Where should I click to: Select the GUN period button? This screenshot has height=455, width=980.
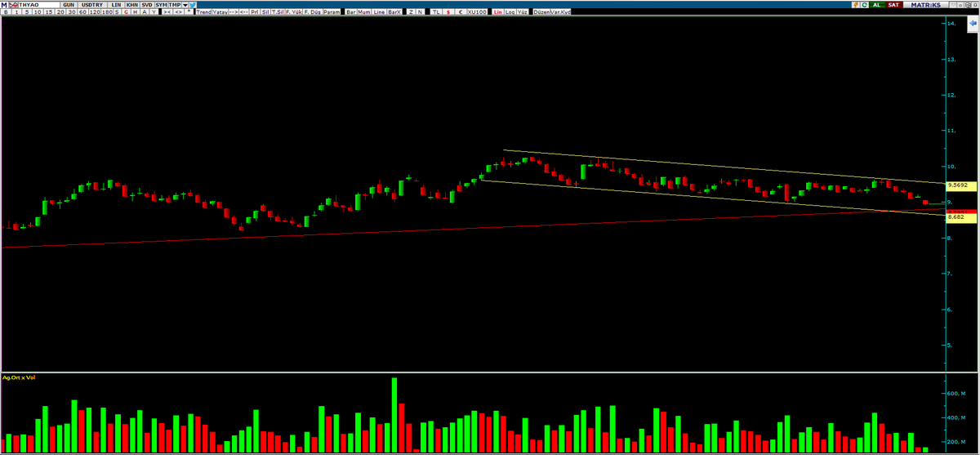pos(69,5)
